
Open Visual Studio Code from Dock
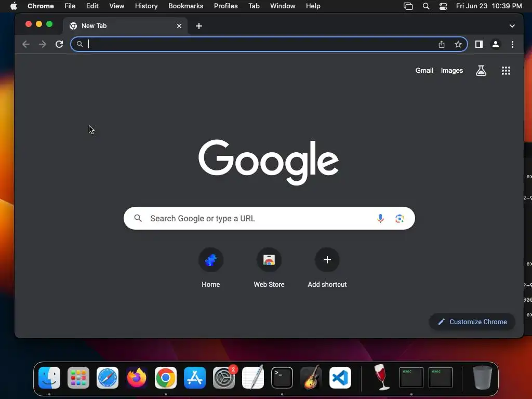[340, 378]
